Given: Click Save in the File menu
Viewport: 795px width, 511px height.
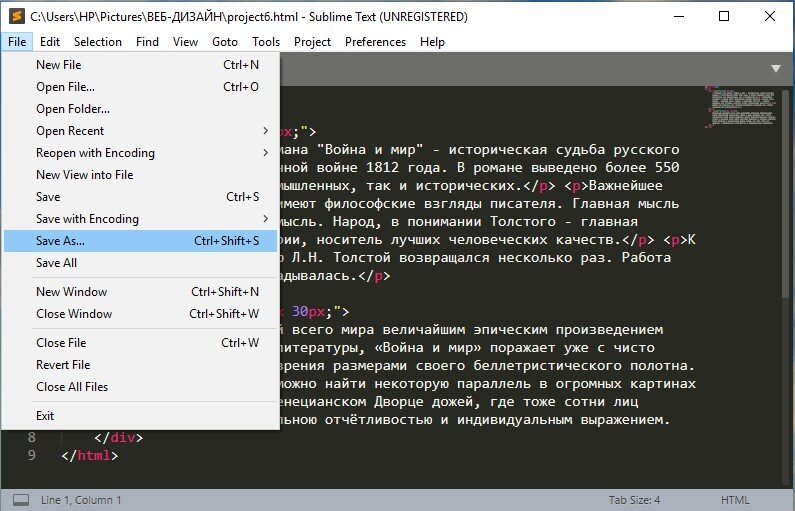Looking at the screenshot, I should 140,197.
